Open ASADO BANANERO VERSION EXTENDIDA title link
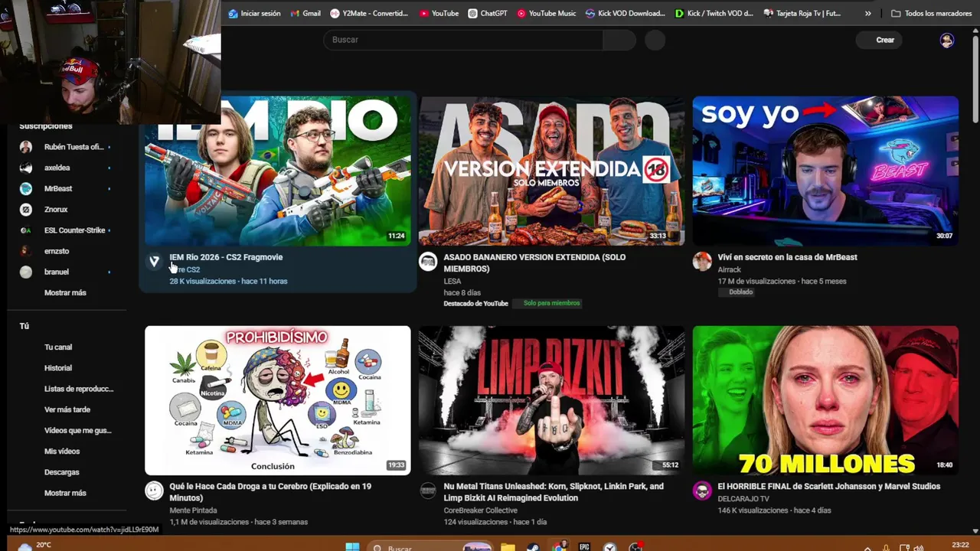The height and width of the screenshot is (551, 980). 534,262
